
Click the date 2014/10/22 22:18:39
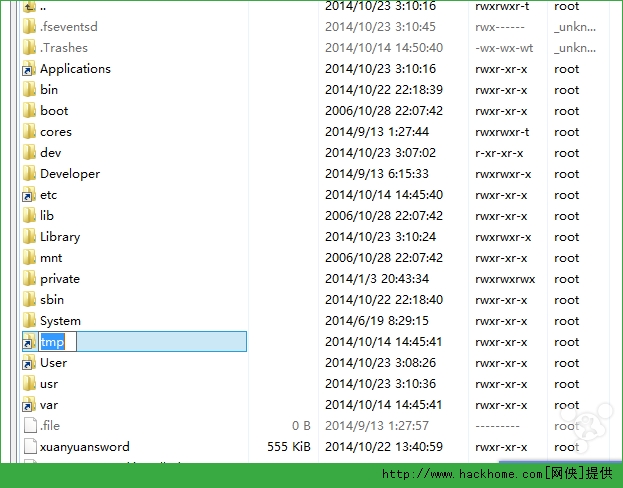point(384,90)
